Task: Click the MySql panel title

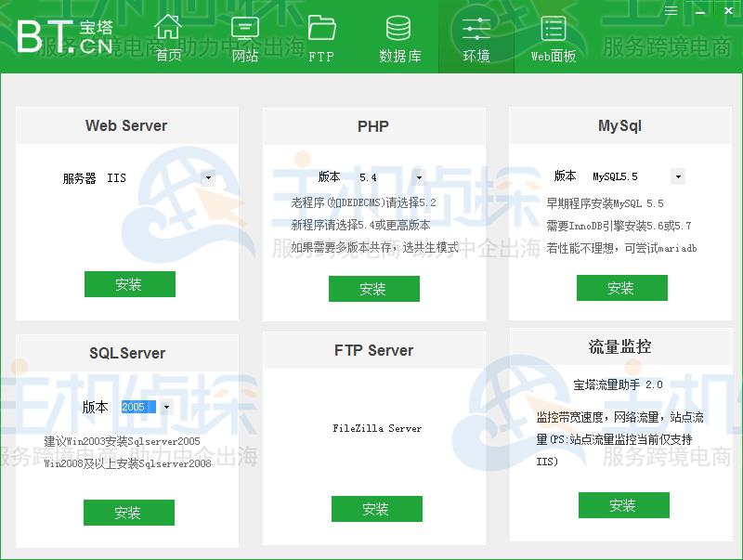Action: tap(619, 125)
